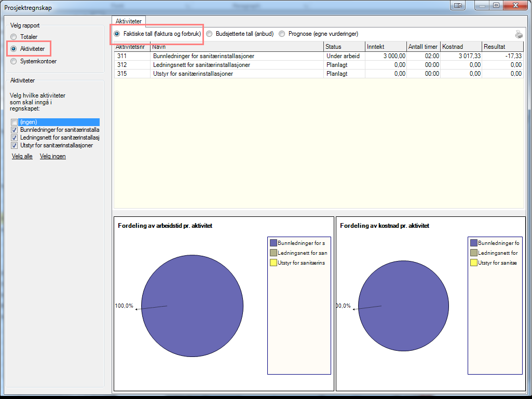The width and height of the screenshot is (532, 399).
Task: Select activity row 312
Action: point(319,65)
